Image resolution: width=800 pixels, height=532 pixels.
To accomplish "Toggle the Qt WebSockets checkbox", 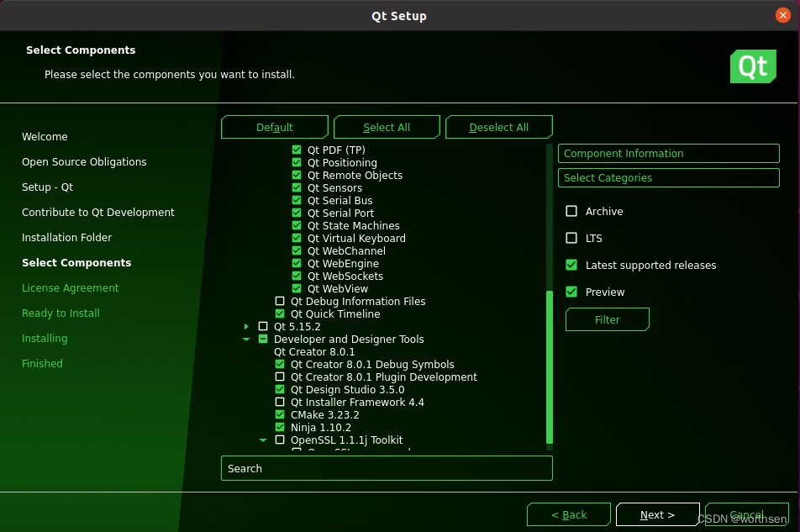I will [297, 276].
